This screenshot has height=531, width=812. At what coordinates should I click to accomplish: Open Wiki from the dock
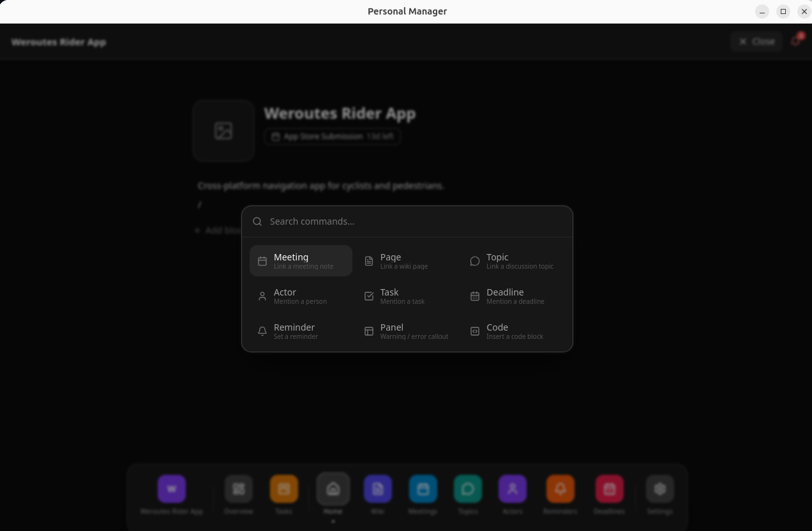click(x=377, y=489)
